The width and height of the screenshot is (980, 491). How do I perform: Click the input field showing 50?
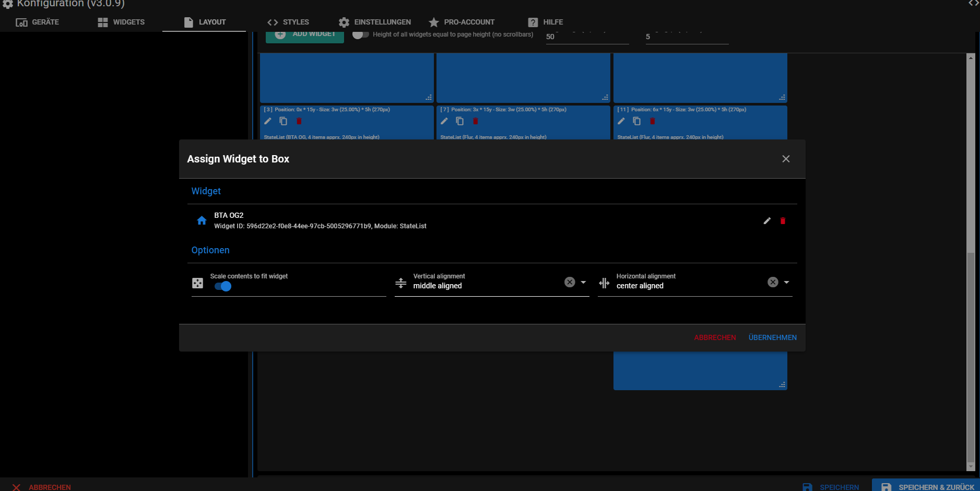pos(587,37)
